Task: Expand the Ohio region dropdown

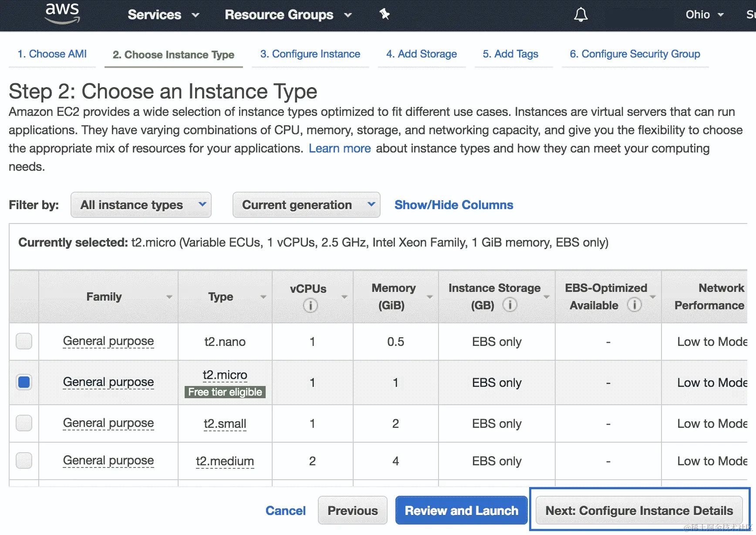Action: click(x=704, y=15)
